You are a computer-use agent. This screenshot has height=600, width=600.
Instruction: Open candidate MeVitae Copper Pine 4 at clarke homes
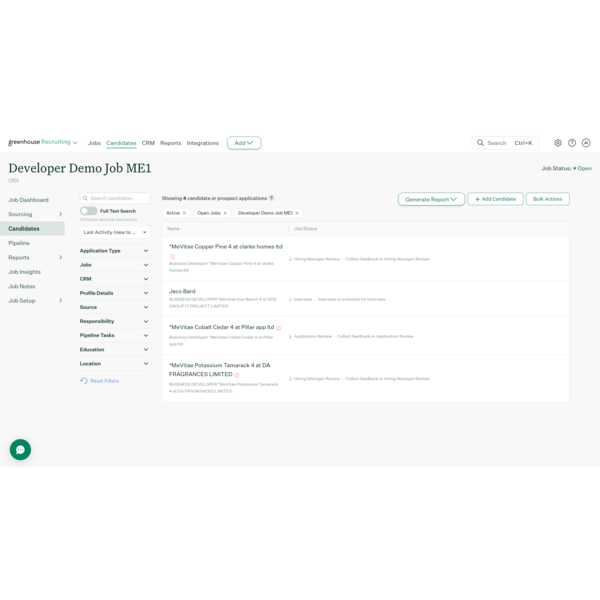pyautogui.click(x=226, y=247)
